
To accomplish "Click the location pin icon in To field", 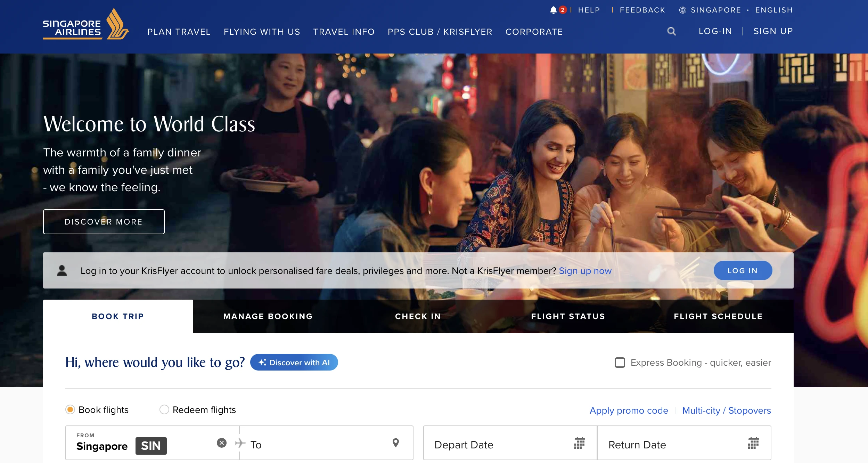I will click(395, 443).
